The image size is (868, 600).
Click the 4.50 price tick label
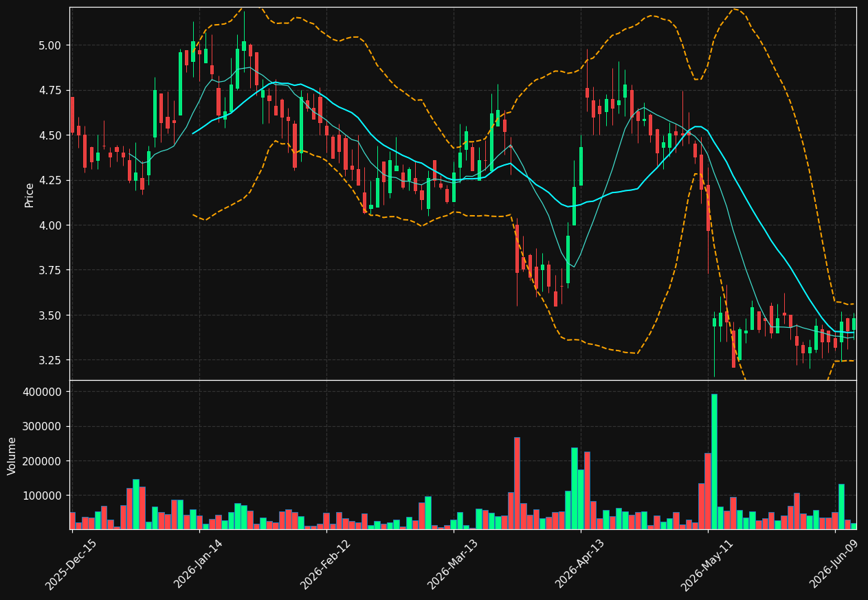(x=51, y=135)
